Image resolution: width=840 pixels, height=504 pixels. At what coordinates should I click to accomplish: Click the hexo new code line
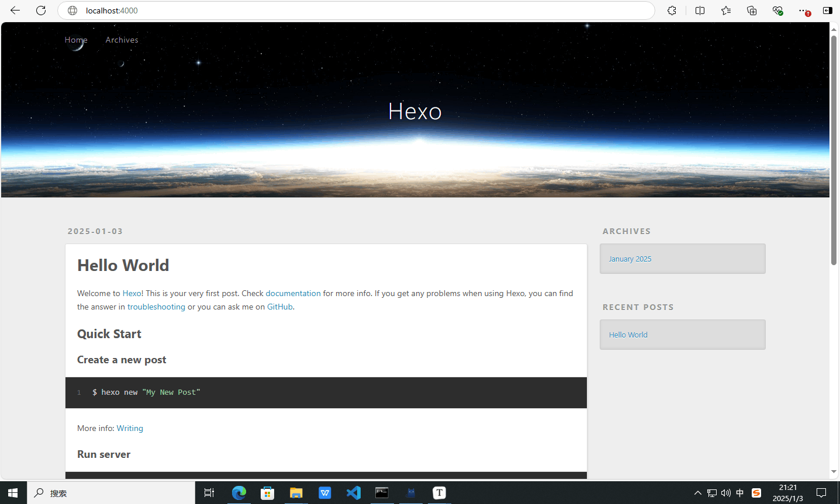146,392
